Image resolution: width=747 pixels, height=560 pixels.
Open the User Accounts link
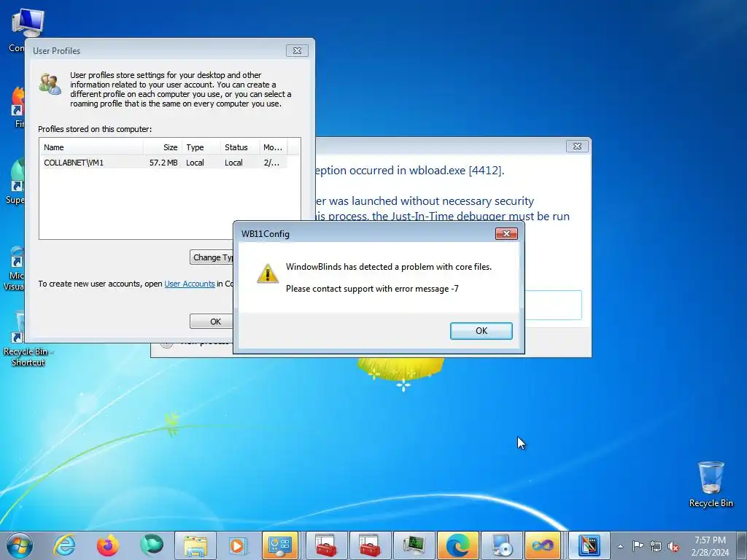click(x=190, y=284)
